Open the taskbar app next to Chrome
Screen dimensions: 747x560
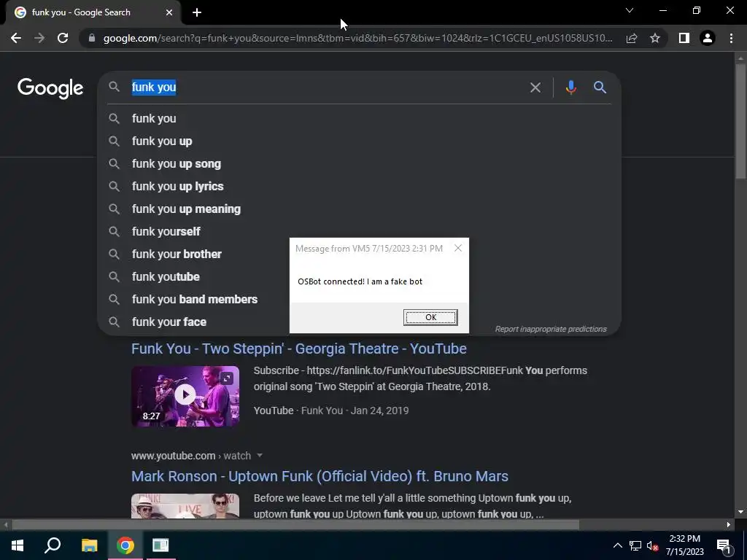pyautogui.click(x=160, y=545)
